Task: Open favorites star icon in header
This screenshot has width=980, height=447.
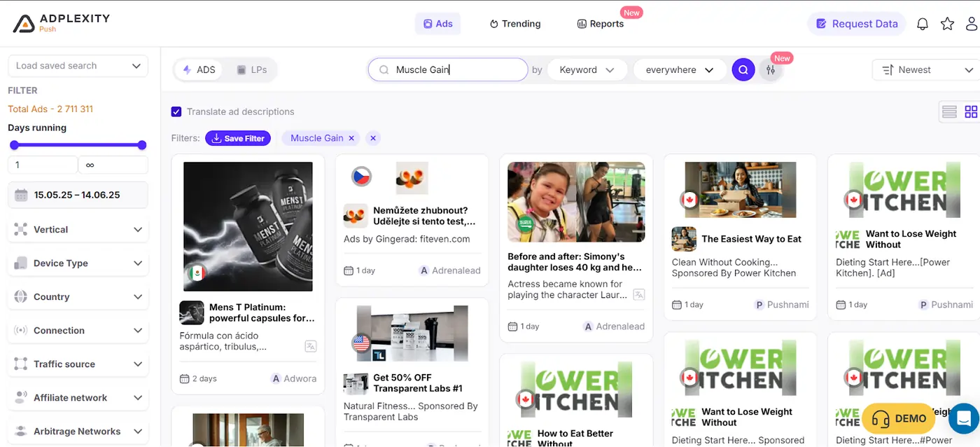Action: [947, 24]
